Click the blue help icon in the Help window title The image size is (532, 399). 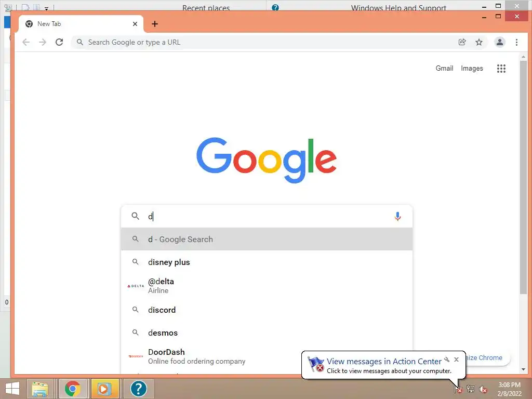pos(275,7)
